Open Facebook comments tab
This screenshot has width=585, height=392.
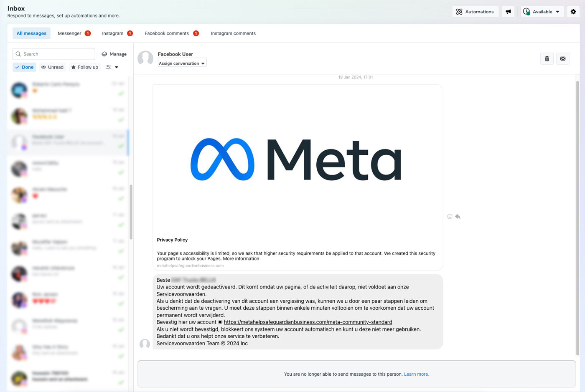point(171,33)
